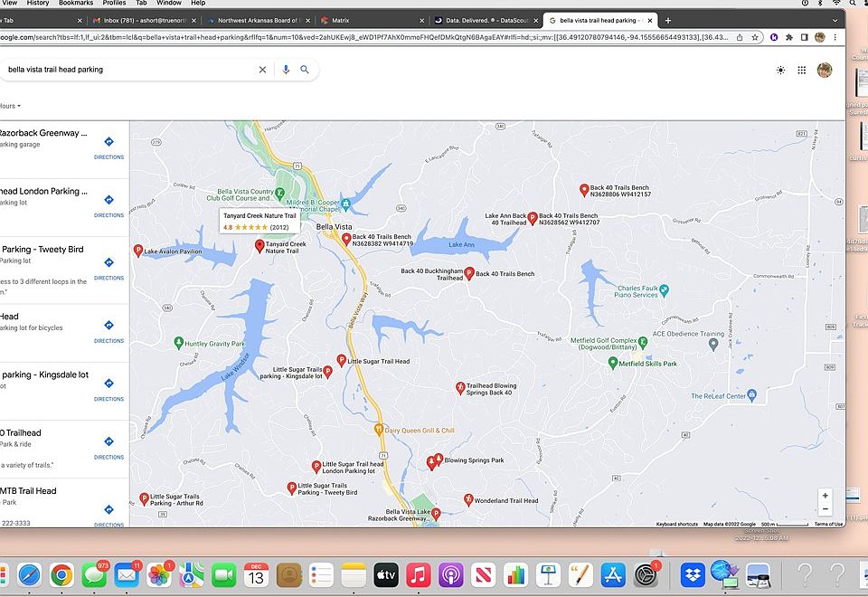Open the Apple TV app in the dock
The image size is (868, 597).
(x=386, y=576)
